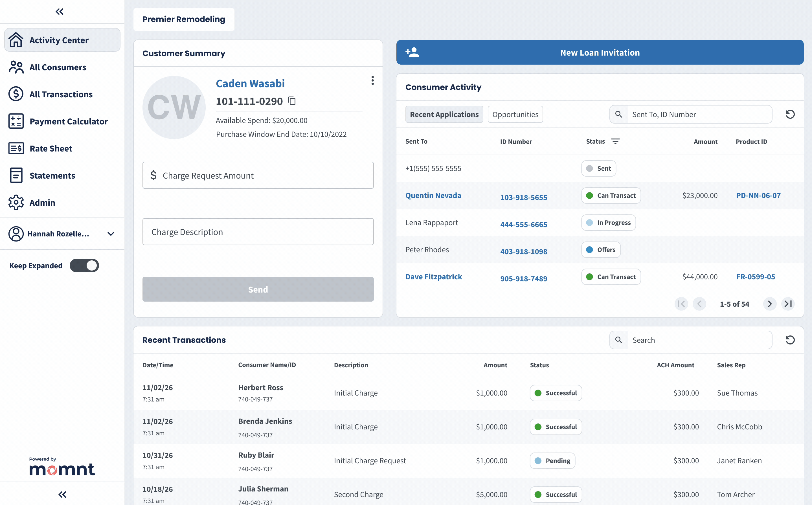Open the Admin panel

pyautogui.click(x=42, y=202)
